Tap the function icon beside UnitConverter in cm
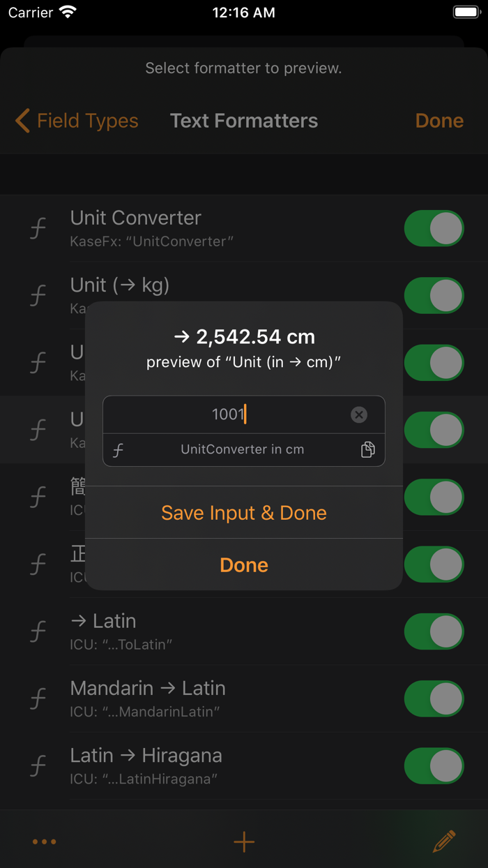488x868 pixels. click(x=119, y=450)
